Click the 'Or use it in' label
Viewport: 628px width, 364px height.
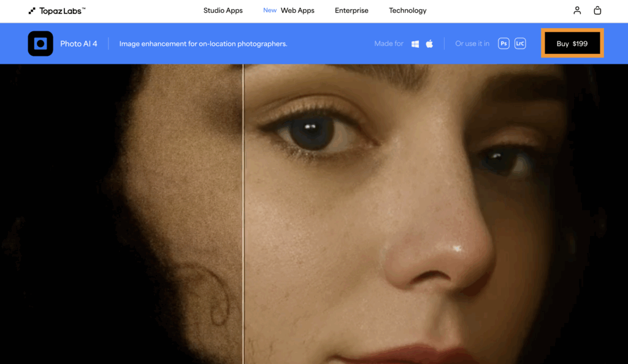[x=472, y=44]
